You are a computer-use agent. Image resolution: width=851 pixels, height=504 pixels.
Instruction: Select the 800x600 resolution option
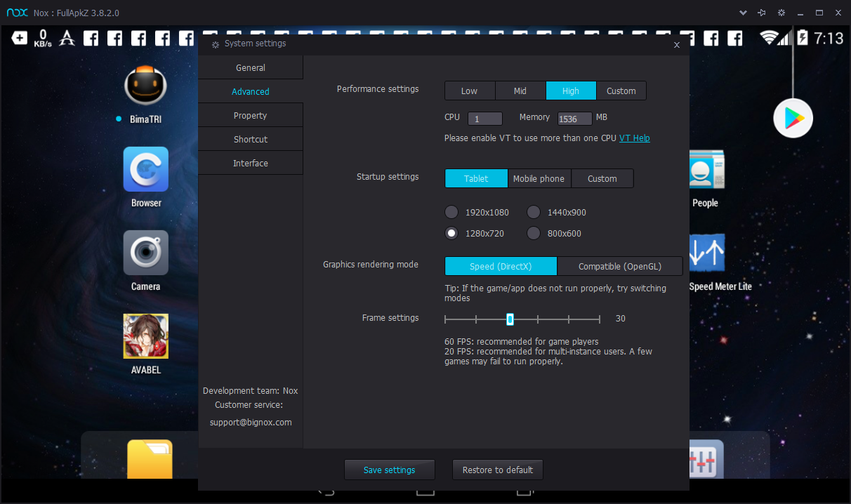click(x=534, y=233)
